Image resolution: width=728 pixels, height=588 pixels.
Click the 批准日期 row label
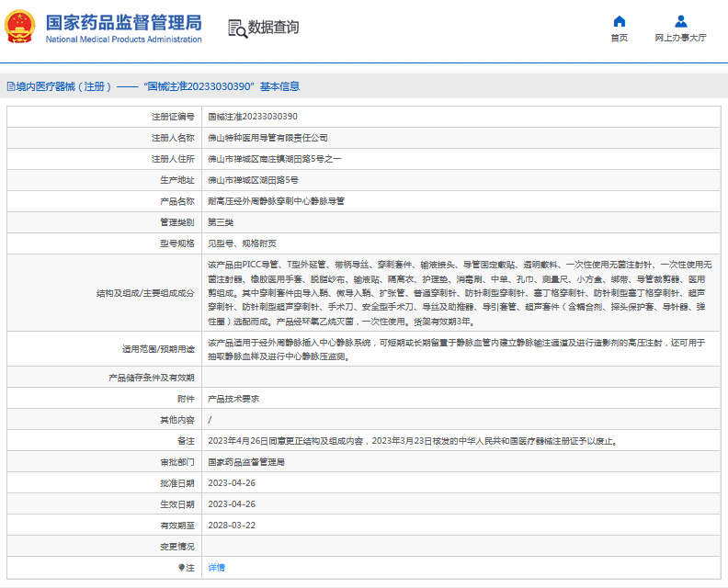click(176, 483)
